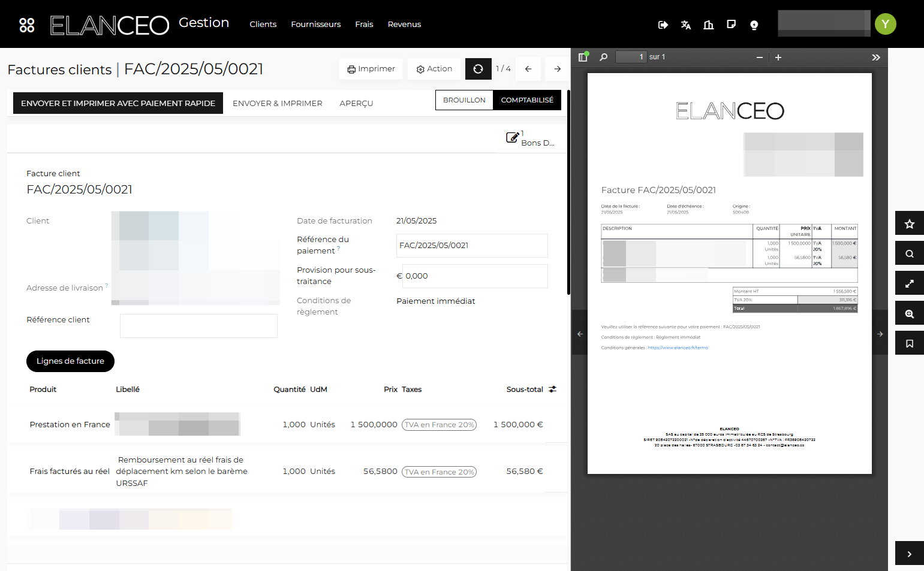
Task: Select the Comptabilisé status
Action: [x=527, y=100]
